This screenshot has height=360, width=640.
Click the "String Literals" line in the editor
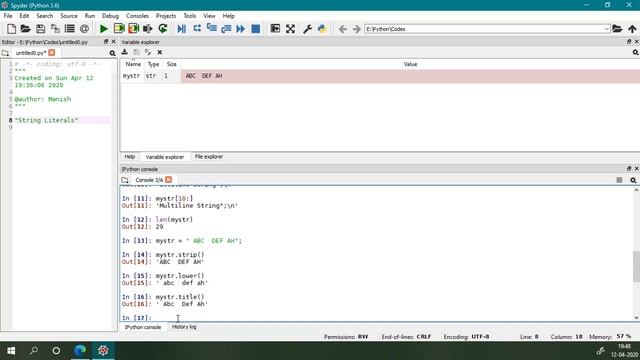click(x=46, y=120)
